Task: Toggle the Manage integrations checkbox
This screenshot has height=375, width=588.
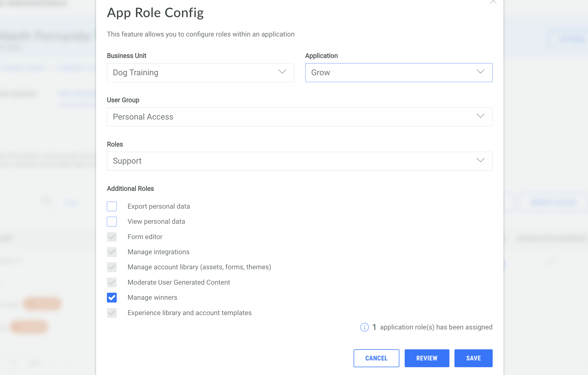Action: pos(112,252)
